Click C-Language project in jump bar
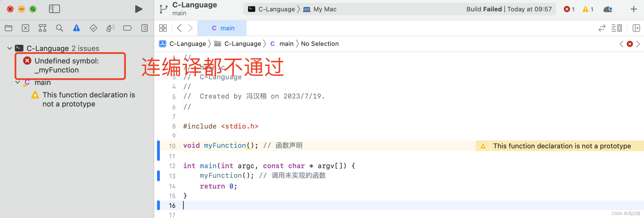Screen dimensions: 644x218 click(183, 44)
